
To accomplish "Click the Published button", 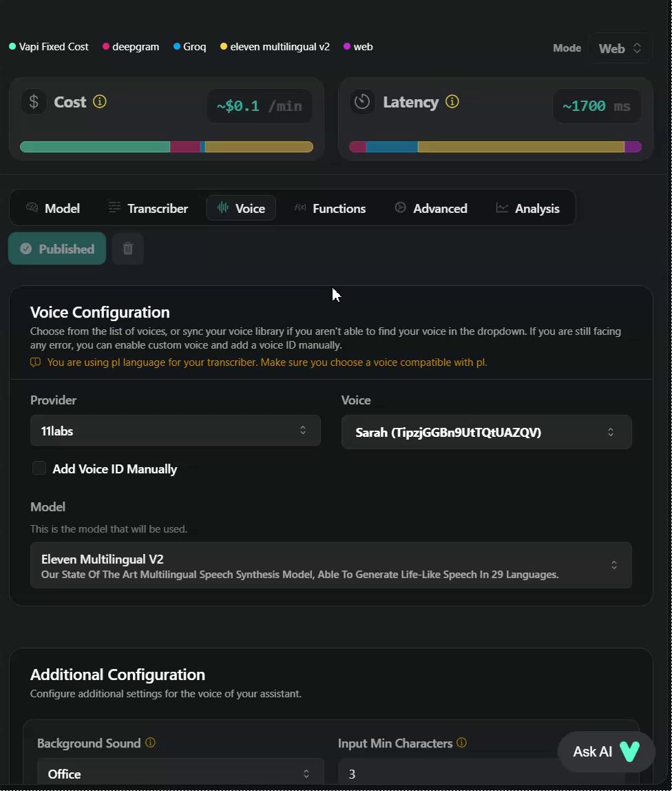I will [57, 249].
